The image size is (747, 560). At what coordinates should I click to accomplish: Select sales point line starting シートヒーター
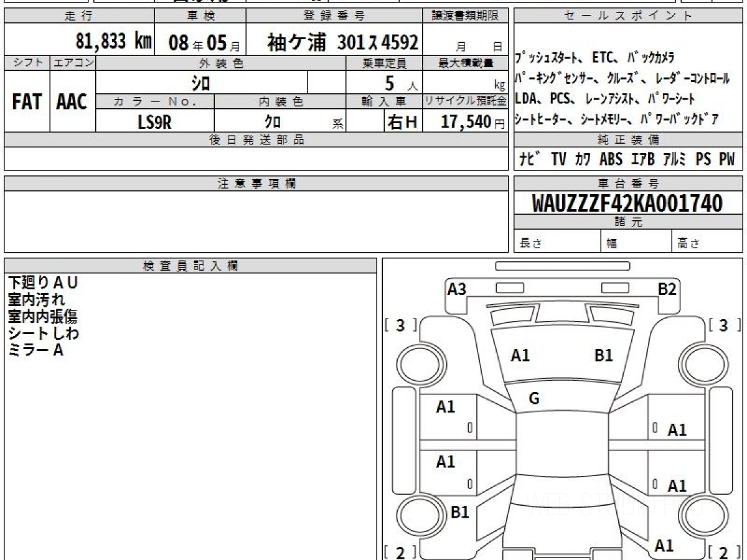(618, 119)
